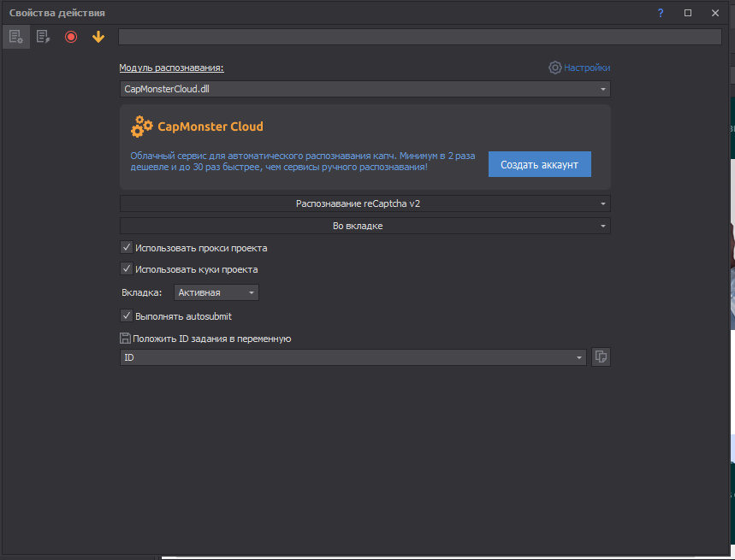Viewport: 735px width, 560px height.
Task: Click the orange down arrow icon
Action: [98, 37]
